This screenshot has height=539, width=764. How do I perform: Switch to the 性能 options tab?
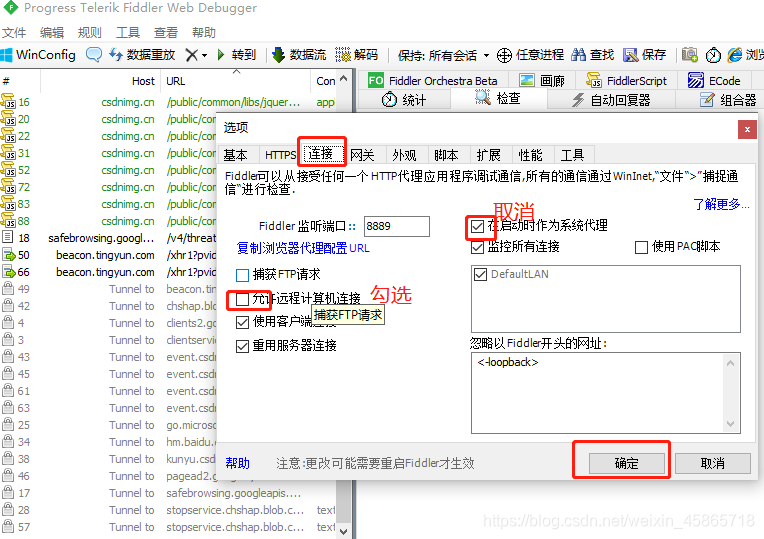pos(530,155)
